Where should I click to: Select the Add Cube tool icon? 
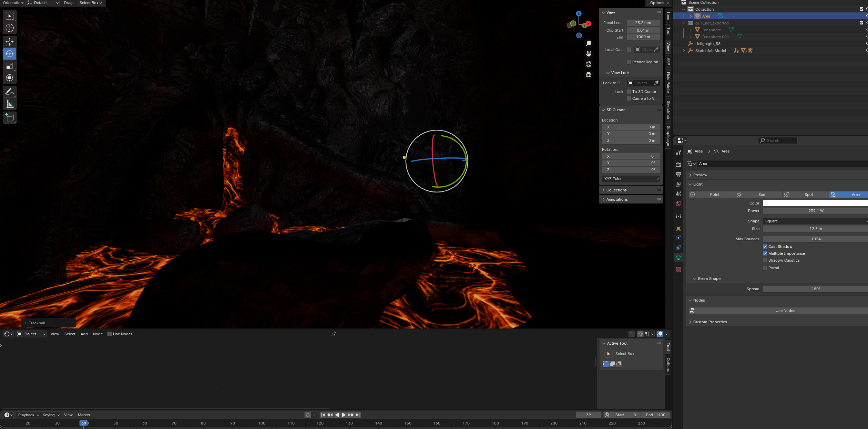click(10, 118)
